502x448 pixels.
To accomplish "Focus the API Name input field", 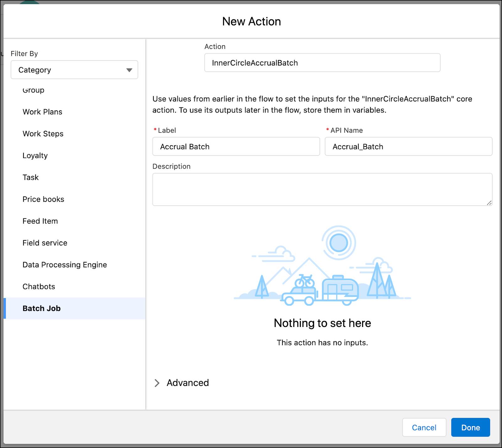I will [x=409, y=146].
